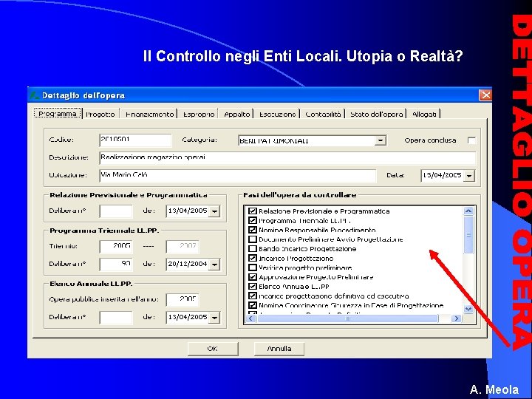
Task: Toggle Elenco Annuale LL.PP phase checkbox
Action: 253,287
